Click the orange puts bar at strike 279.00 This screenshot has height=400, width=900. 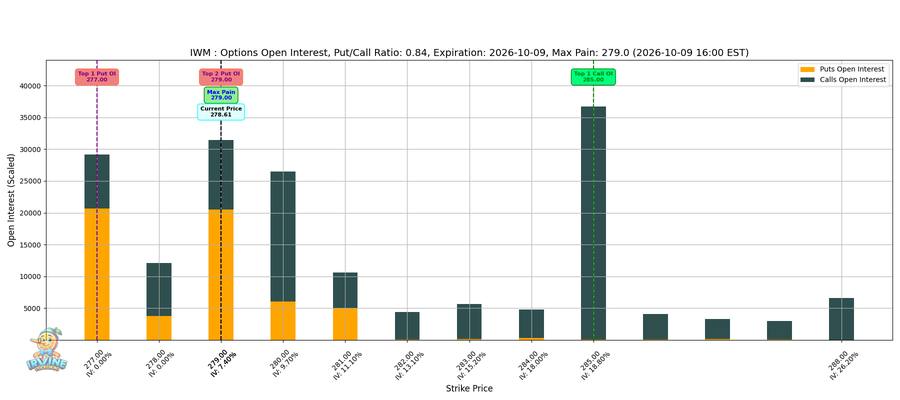point(221,275)
